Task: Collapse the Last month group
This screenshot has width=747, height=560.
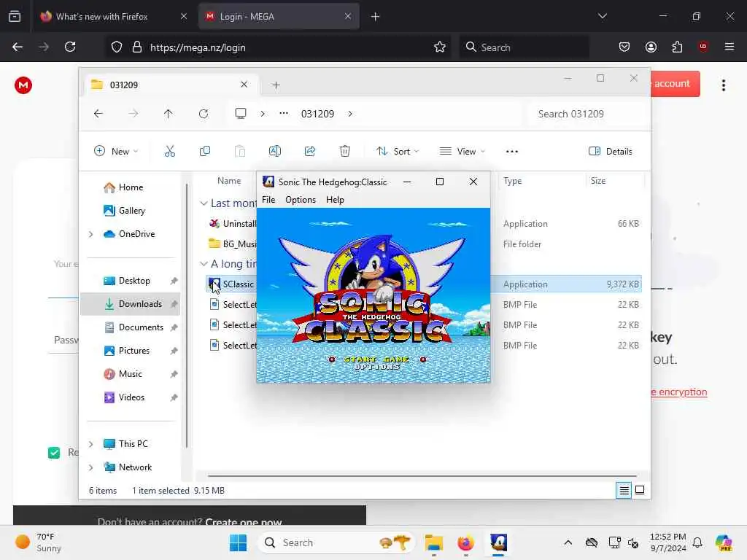Action: pos(204,203)
